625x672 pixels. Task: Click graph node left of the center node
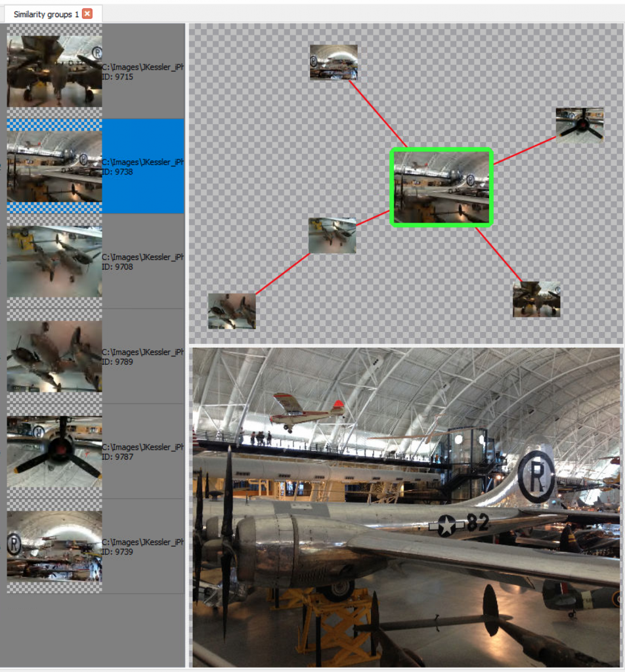[x=332, y=236]
